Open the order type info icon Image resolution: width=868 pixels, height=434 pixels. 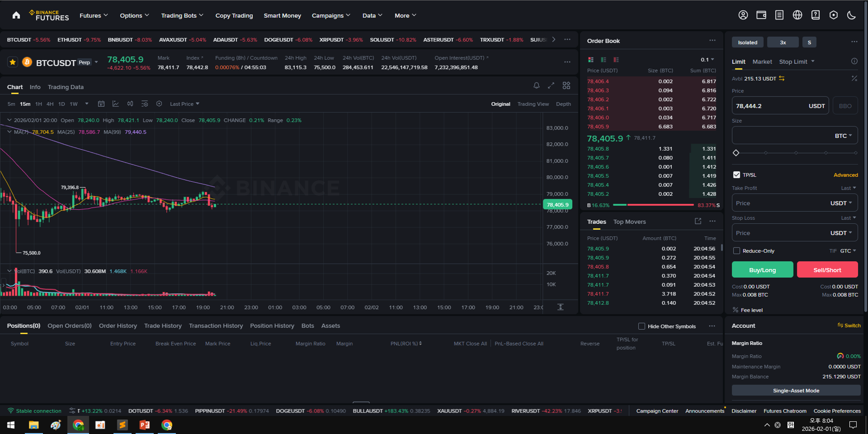point(854,61)
